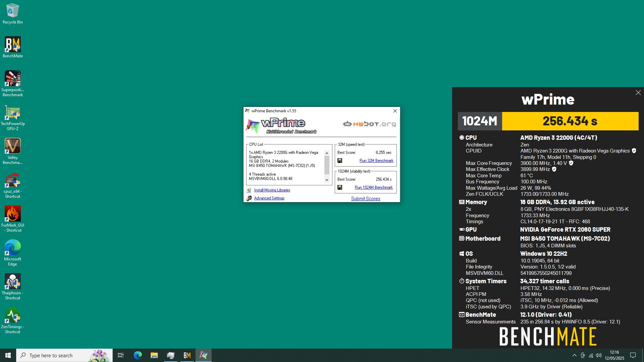Switch to wPrime taskbar button
644x362 pixels.
coord(204,355)
